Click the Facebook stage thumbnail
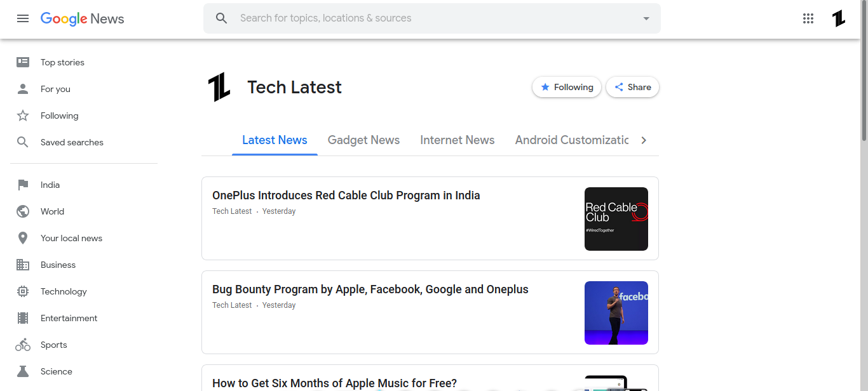The height and width of the screenshot is (391, 868). click(616, 313)
